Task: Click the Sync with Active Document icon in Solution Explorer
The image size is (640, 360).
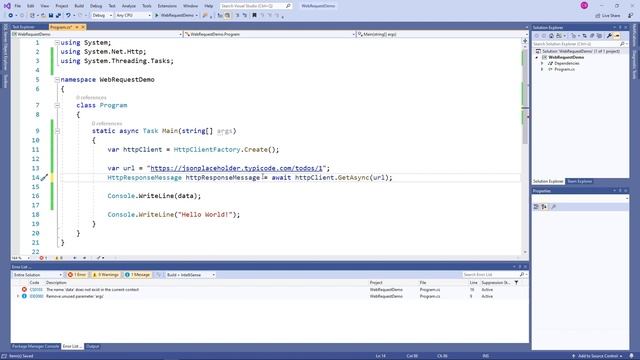Action: point(584,36)
